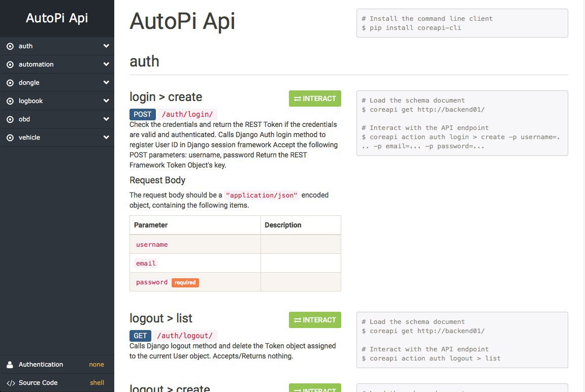Click the email parameter row

(x=235, y=264)
